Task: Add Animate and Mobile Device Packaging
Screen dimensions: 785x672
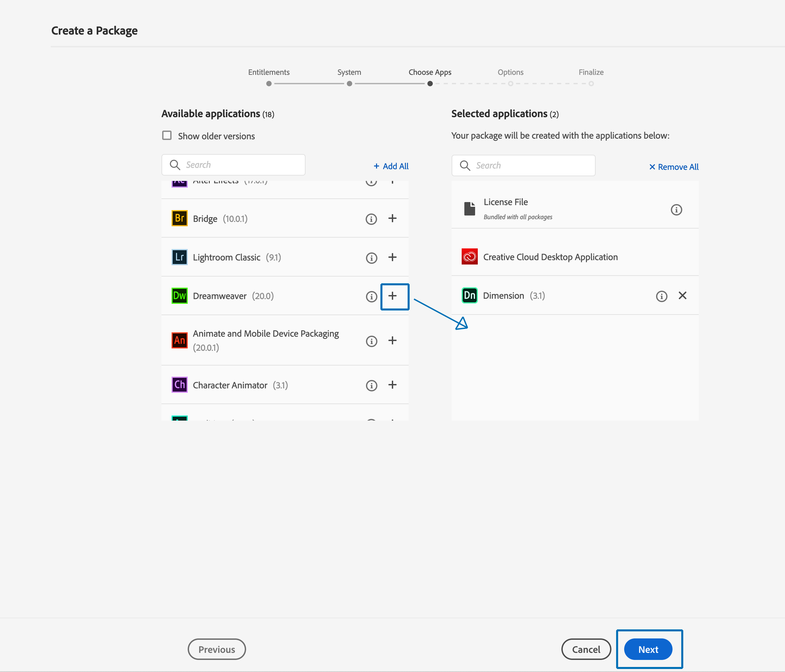Action: click(392, 341)
